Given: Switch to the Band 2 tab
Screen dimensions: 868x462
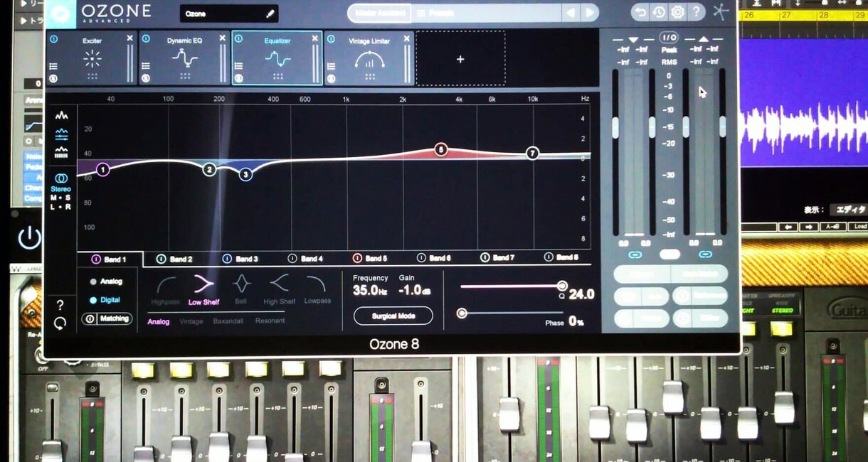Looking at the screenshot, I should (x=174, y=259).
